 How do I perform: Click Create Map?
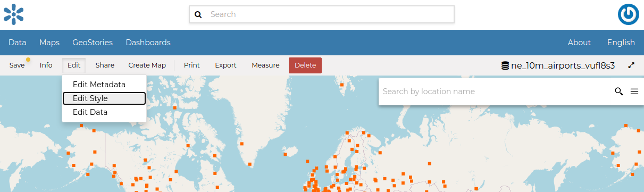point(147,65)
